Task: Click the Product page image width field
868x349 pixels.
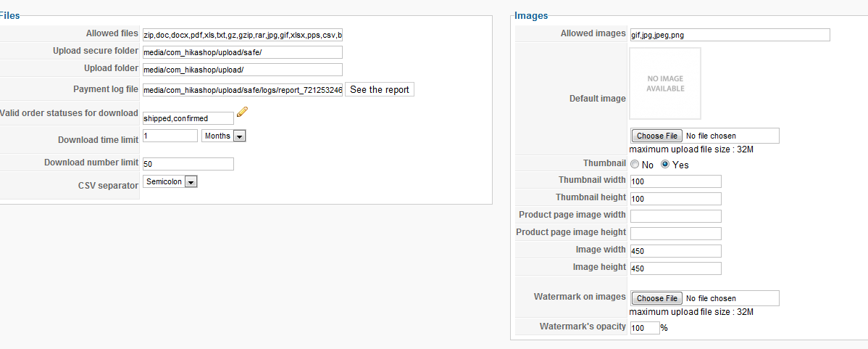Action: (675, 216)
